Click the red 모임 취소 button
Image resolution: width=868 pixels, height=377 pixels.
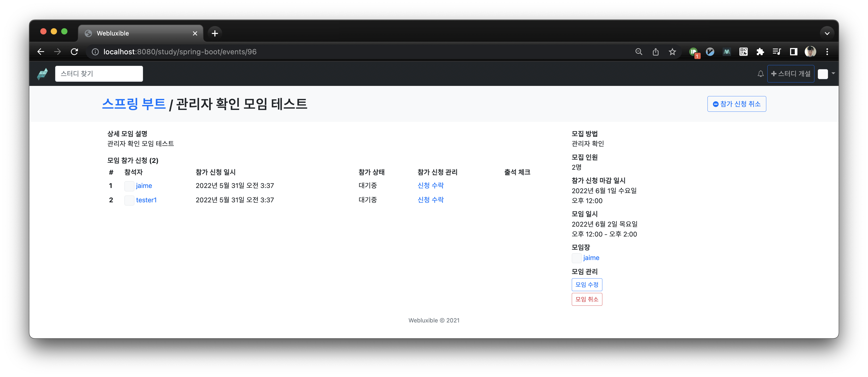tap(587, 299)
